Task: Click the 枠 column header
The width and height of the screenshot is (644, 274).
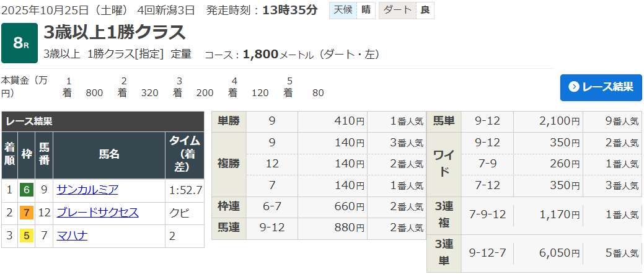Action: tap(26, 155)
